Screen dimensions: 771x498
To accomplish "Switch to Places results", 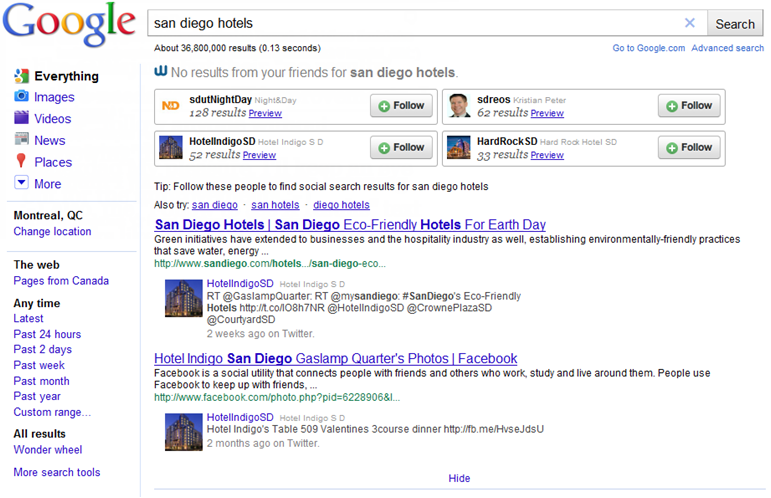I will click(53, 162).
